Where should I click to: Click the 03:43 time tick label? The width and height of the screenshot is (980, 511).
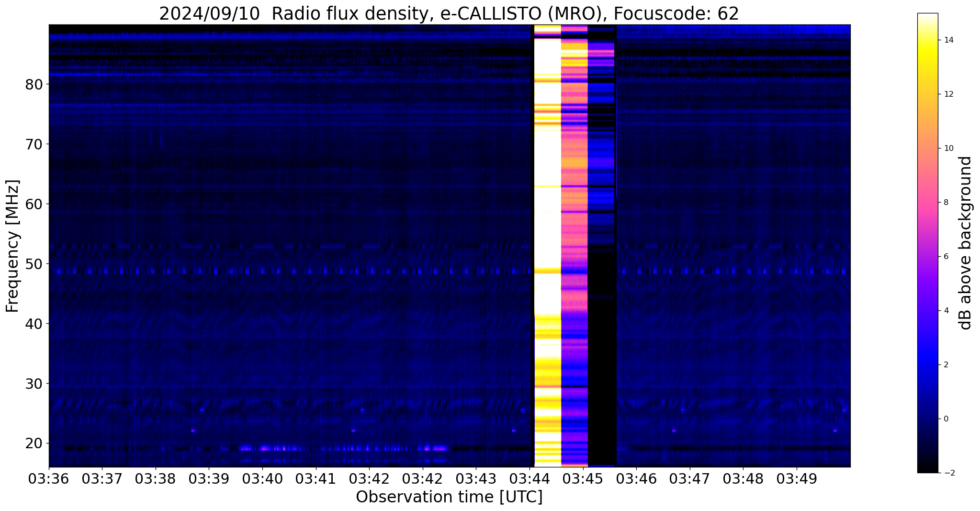tap(476, 478)
